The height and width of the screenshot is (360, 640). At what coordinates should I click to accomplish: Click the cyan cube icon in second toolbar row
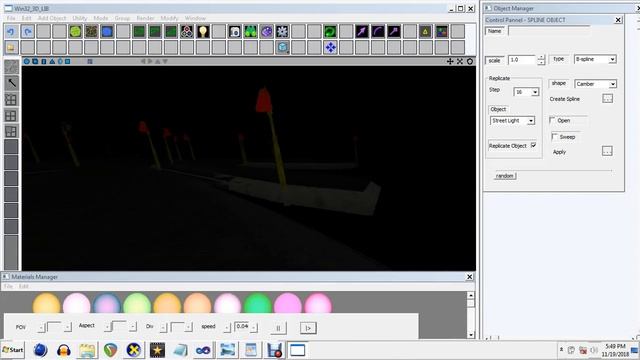pyautogui.click(x=282, y=47)
